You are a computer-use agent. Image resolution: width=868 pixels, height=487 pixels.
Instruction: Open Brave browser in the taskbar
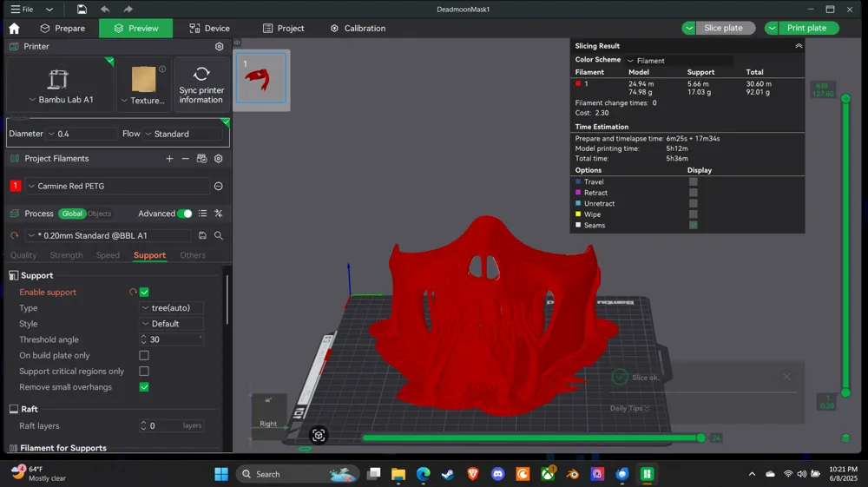(473, 474)
